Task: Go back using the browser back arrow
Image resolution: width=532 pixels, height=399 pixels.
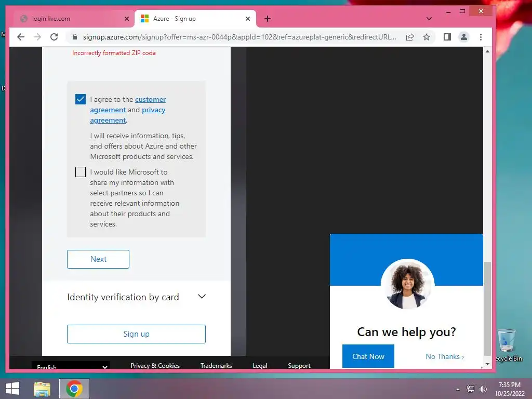Action: (21, 37)
